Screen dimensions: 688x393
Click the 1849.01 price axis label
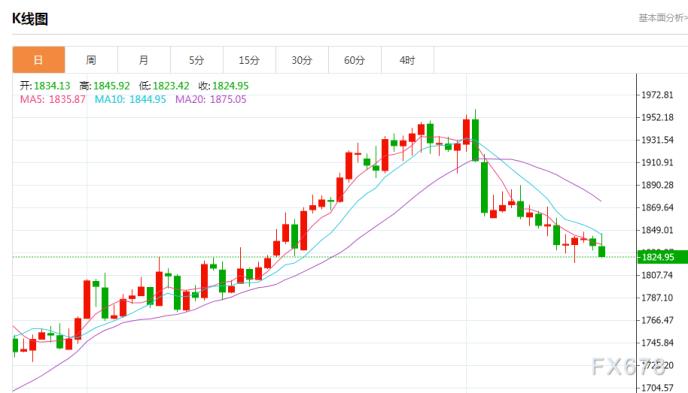[x=657, y=230]
